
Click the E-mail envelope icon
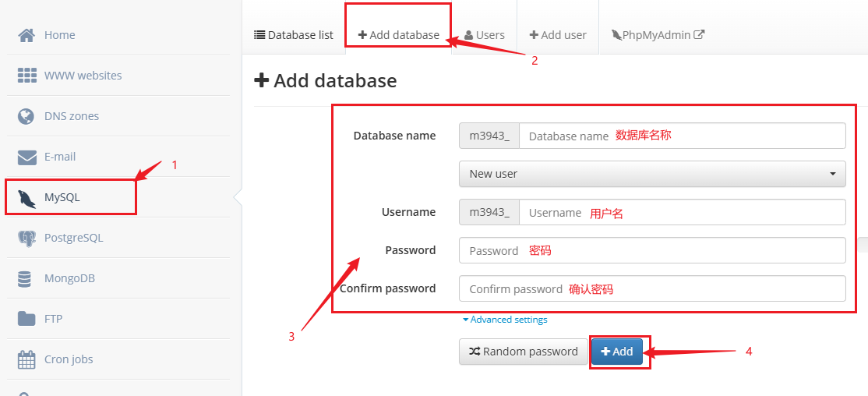(x=27, y=157)
